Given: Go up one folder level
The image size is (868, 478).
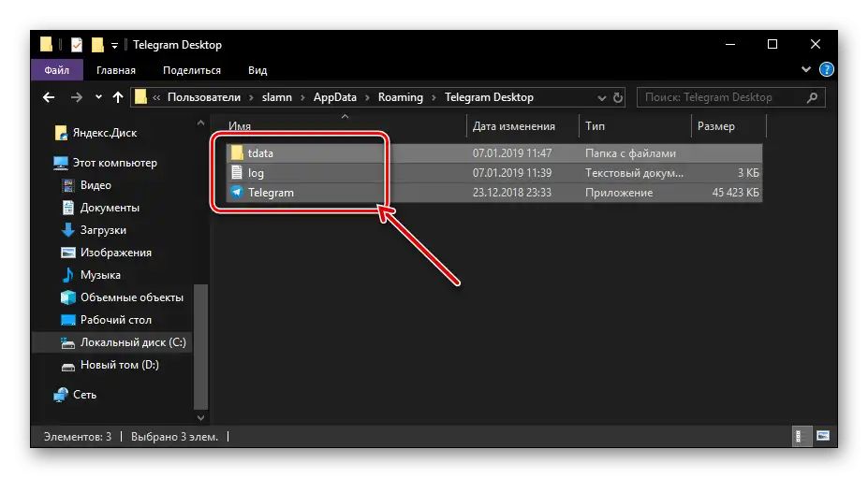Looking at the screenshot, I should (x=118, y=97).
